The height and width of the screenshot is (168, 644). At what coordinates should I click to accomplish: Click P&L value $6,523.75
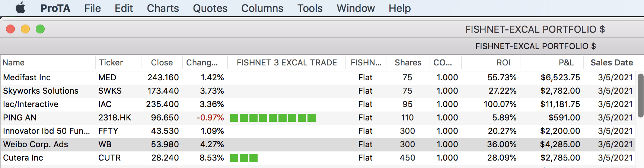point(560,77)
